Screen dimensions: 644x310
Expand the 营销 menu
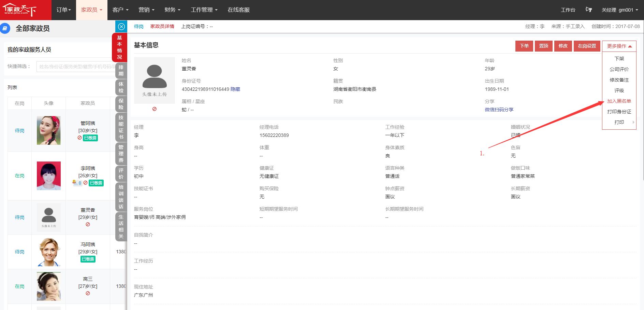(146, 10)
